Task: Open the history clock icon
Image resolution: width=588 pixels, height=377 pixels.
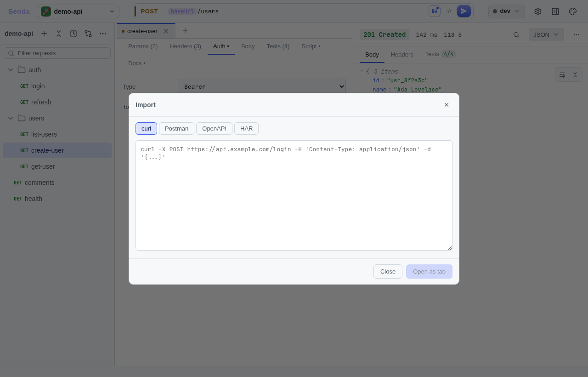Action: (73, 34)
